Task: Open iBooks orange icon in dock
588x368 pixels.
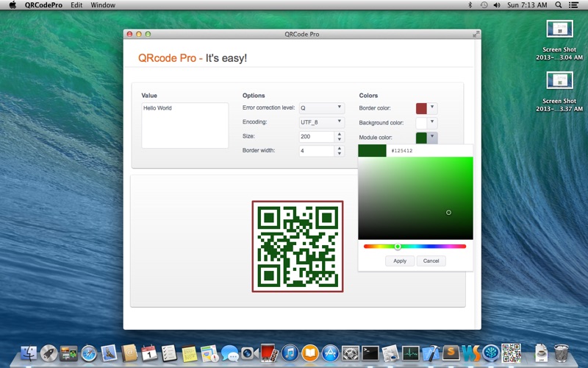Action: click(x=310, y=353)
